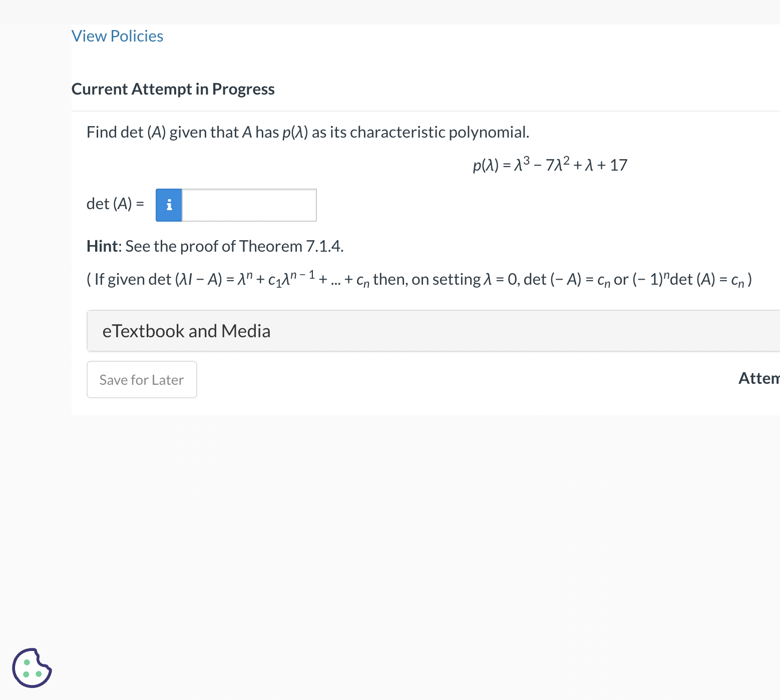Click Save for Later
This screenshot has width=780, height=700.
tap(142, 379)
